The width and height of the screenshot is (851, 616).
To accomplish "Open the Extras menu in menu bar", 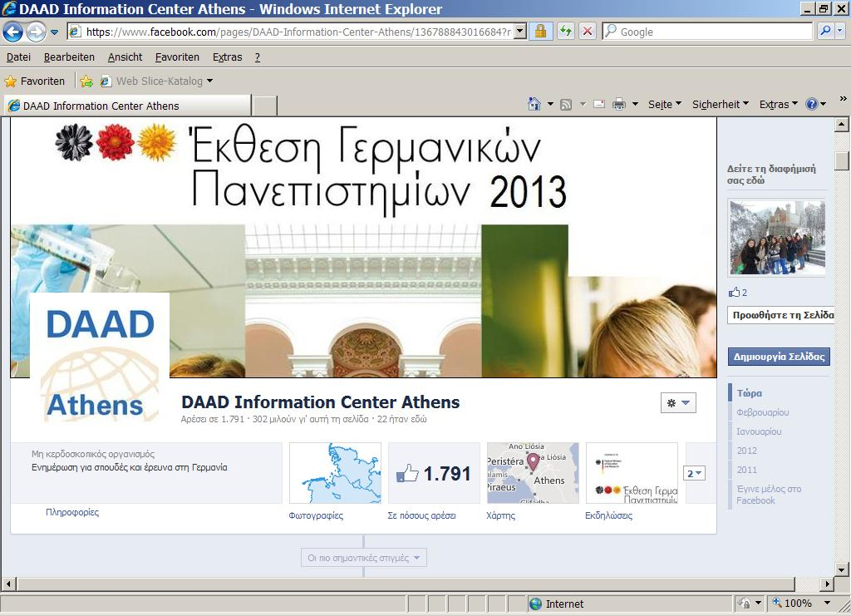I will 227,57.
